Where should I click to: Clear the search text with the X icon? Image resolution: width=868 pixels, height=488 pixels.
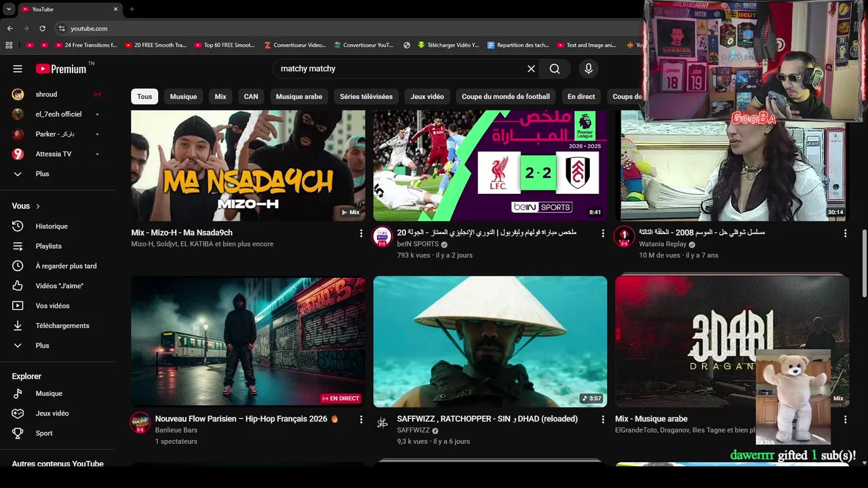pos(531,68)
